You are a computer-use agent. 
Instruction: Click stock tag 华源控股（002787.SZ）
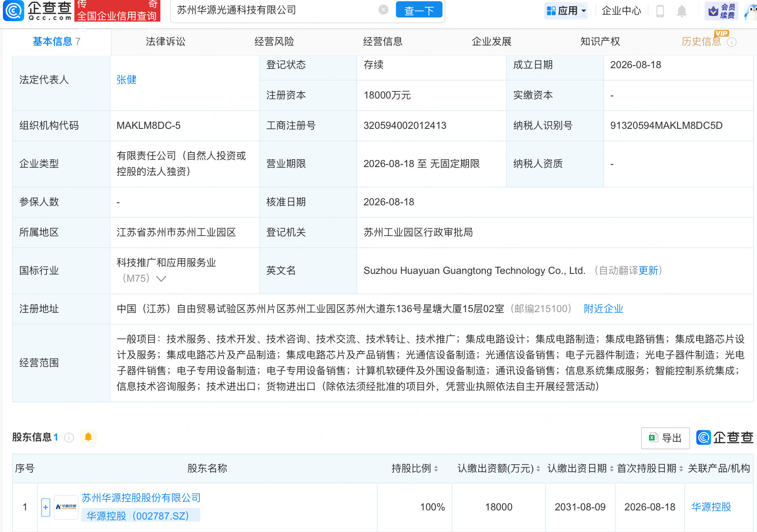(x=141, y=516)
